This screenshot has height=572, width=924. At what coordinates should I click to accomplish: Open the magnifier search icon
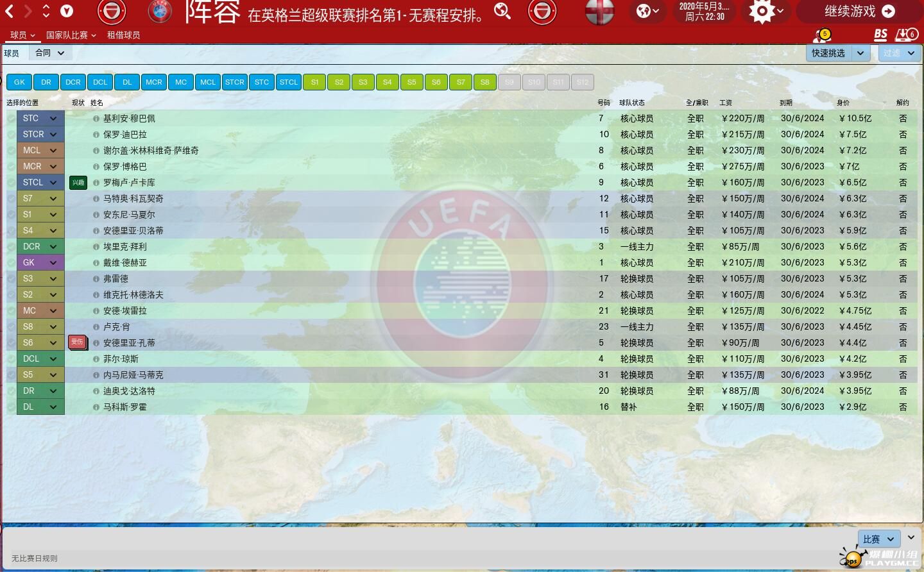point(502,11)
